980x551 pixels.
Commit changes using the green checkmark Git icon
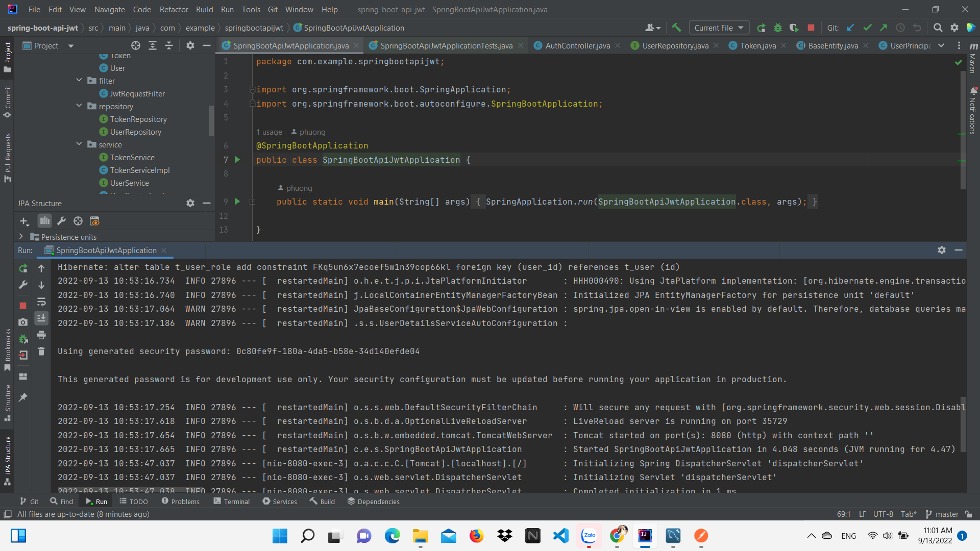coord(867,28)
